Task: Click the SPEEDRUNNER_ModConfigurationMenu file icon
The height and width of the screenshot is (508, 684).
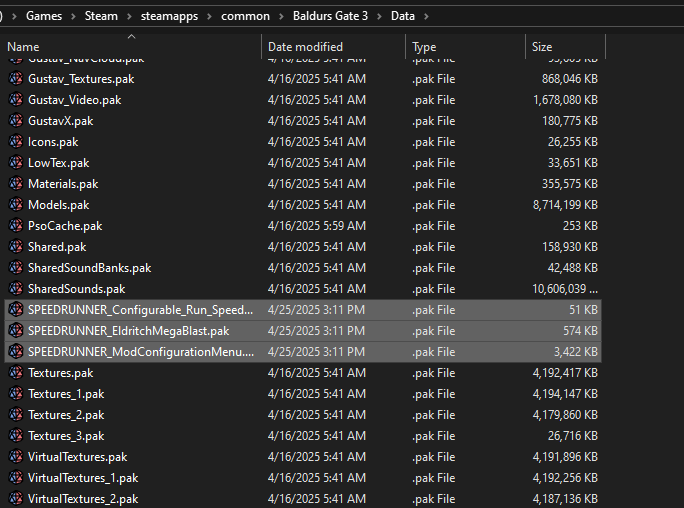Action: (x=16, y=351)
